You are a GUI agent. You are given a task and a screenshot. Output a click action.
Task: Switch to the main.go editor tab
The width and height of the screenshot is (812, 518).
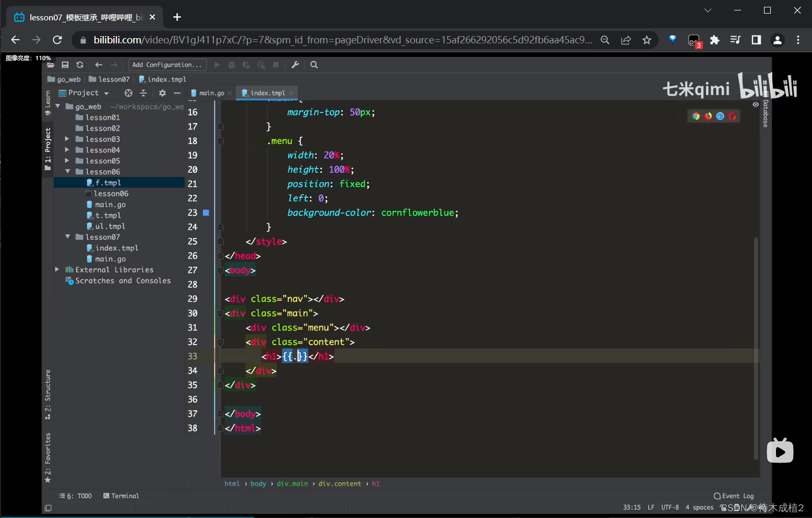(x=211, y=93)
